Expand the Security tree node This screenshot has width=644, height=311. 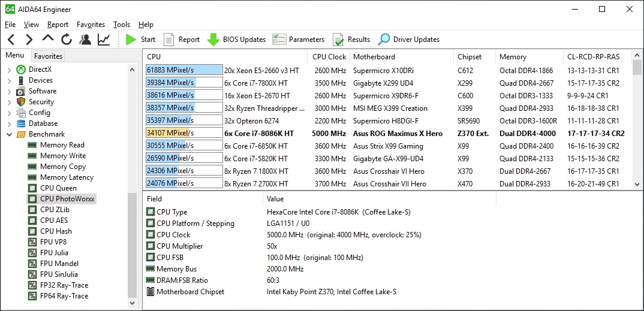(9, 102)
